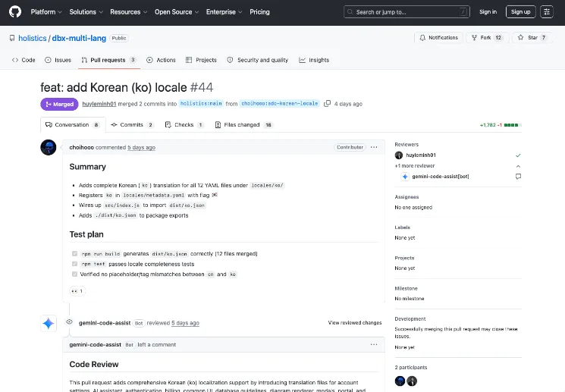This screenshot has width=565, height=392.
Task: Open the Security and quality tab
Action: point(258,60)
